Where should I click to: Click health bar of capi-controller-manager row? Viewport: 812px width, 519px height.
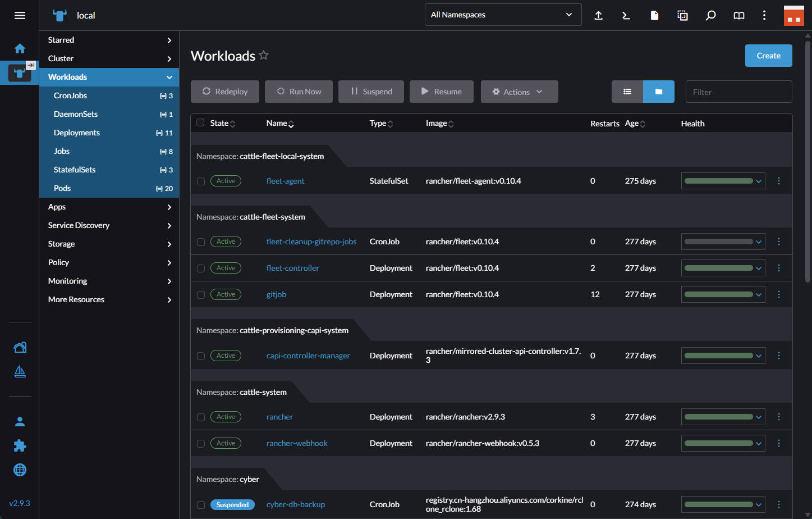pyautogui.click(x=718, y=356)
